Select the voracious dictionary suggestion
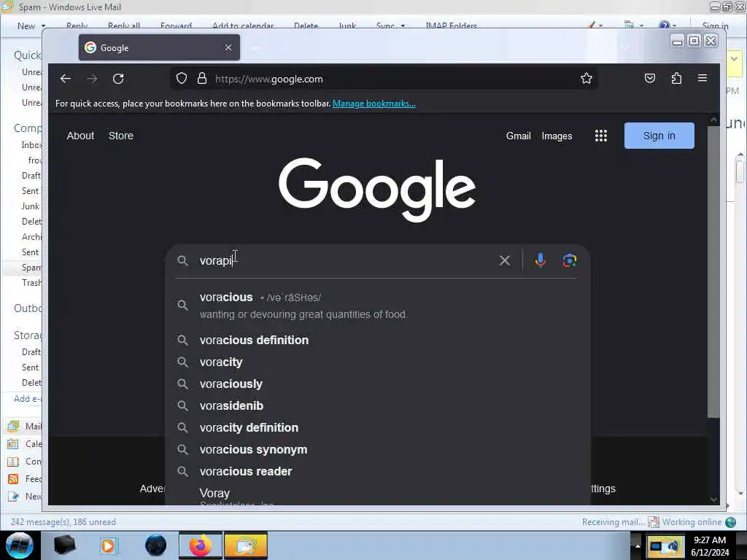The height and width of the screenshot is (560, 747). [x=378, y=306]
